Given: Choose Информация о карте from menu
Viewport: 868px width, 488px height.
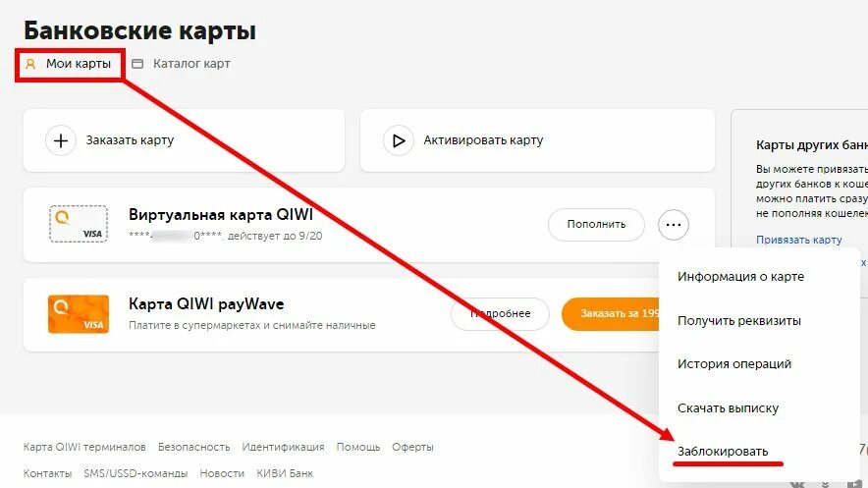Looking at the screenshot, I should click(x=740, y=277).
